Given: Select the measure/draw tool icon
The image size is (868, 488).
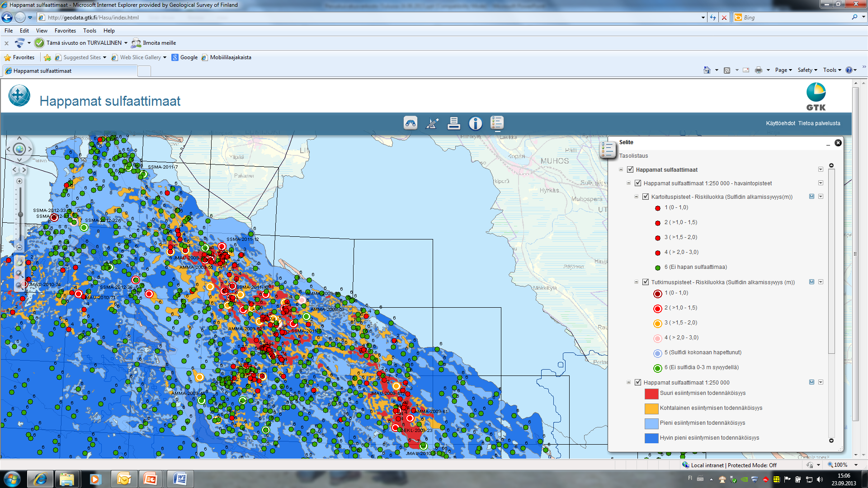Looking at the screenshot, I should coord(432,123).
